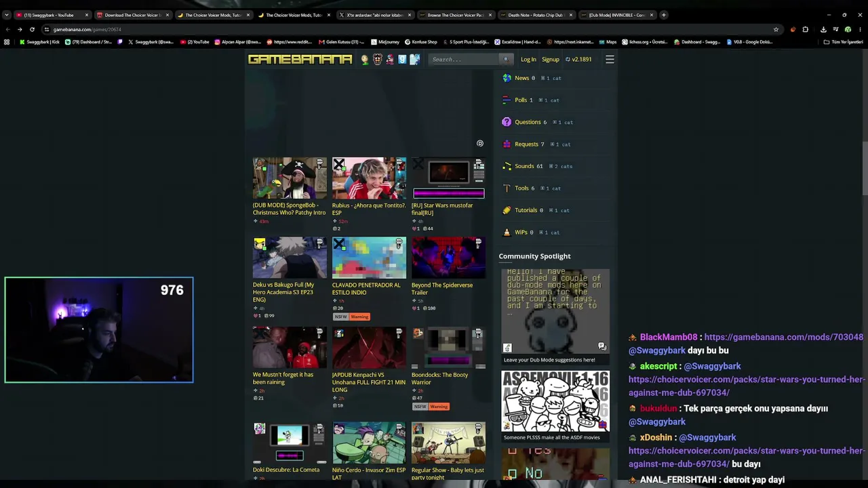Viewport: 868px width, 488px height.
Task: Open the Konfuse Shop bookmark
Action: pos(420,42)
